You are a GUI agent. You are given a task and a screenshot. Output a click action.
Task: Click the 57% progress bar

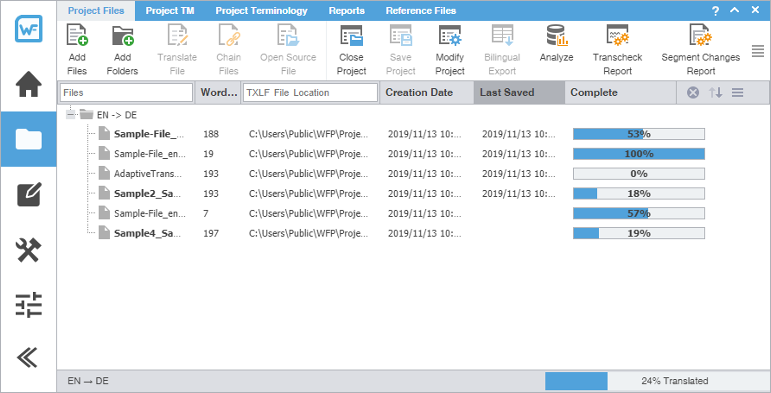(639, 213)
